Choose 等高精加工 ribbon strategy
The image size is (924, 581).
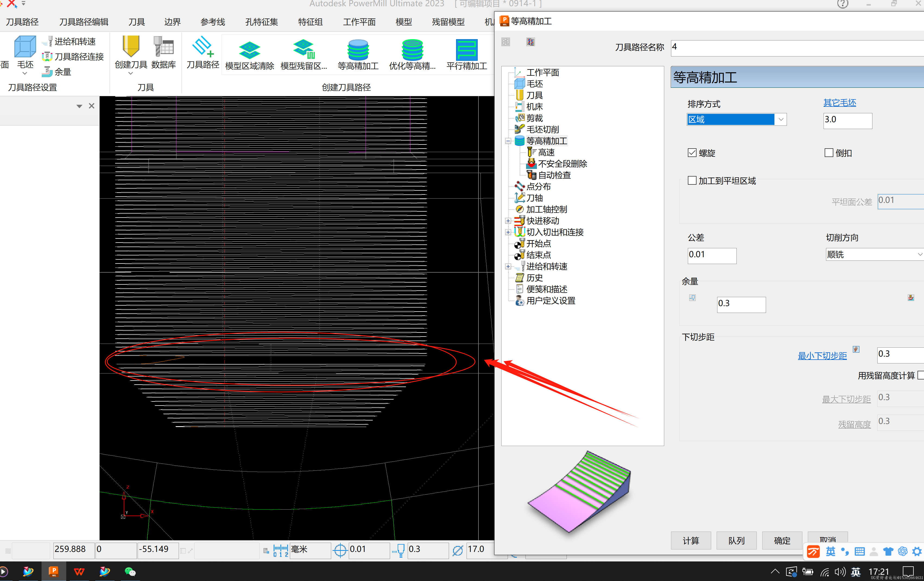point(358,55)
